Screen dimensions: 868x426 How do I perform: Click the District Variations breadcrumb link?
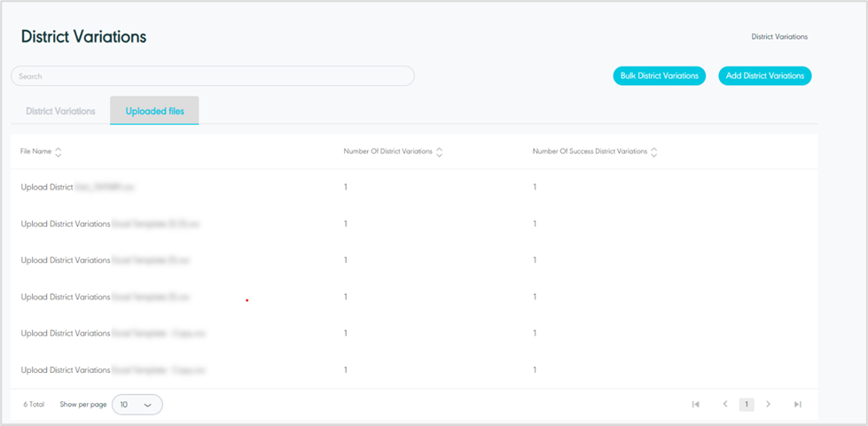(x=779, y=37)
